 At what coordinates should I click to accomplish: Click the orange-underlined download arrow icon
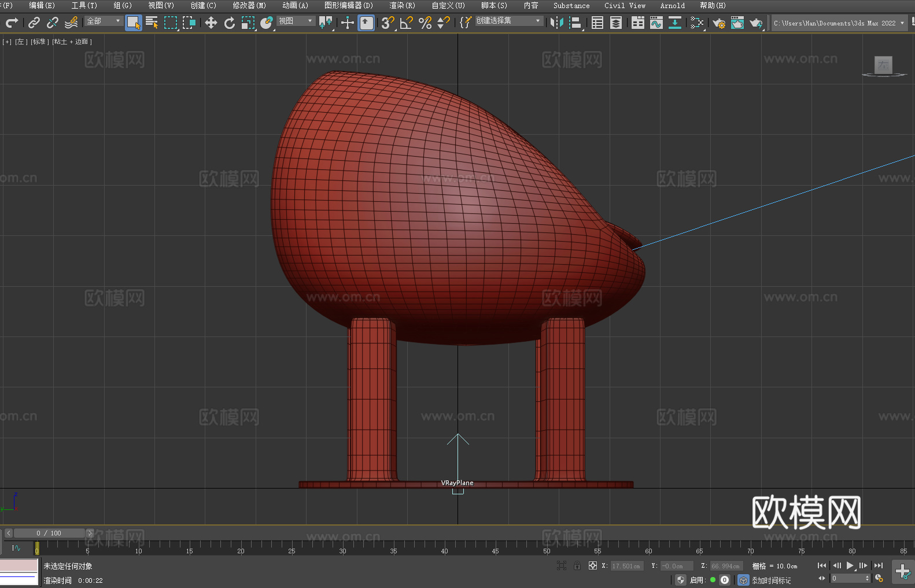pos(675,23)
